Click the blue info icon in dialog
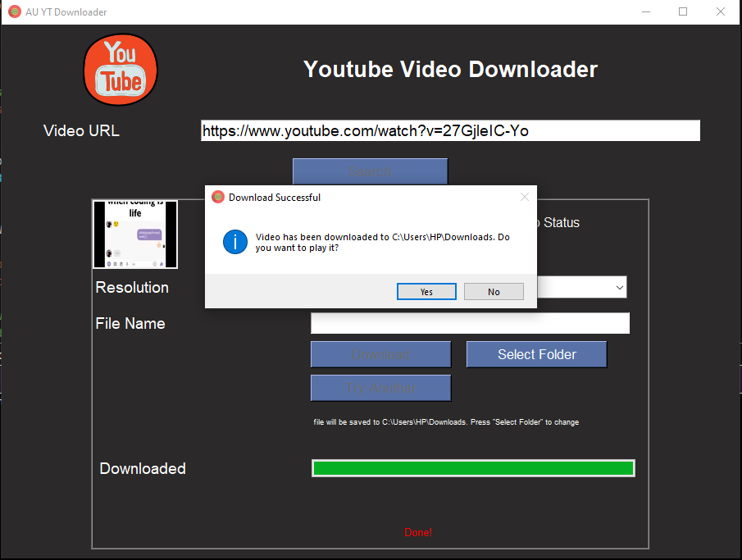The height and width of the screenshot is (560, 742). pos(235,242)
